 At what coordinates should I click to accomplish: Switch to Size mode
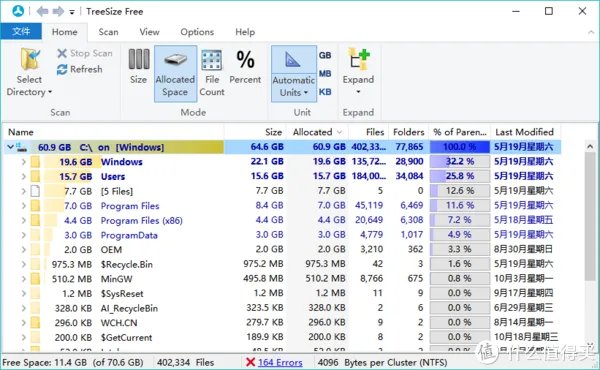138,66
